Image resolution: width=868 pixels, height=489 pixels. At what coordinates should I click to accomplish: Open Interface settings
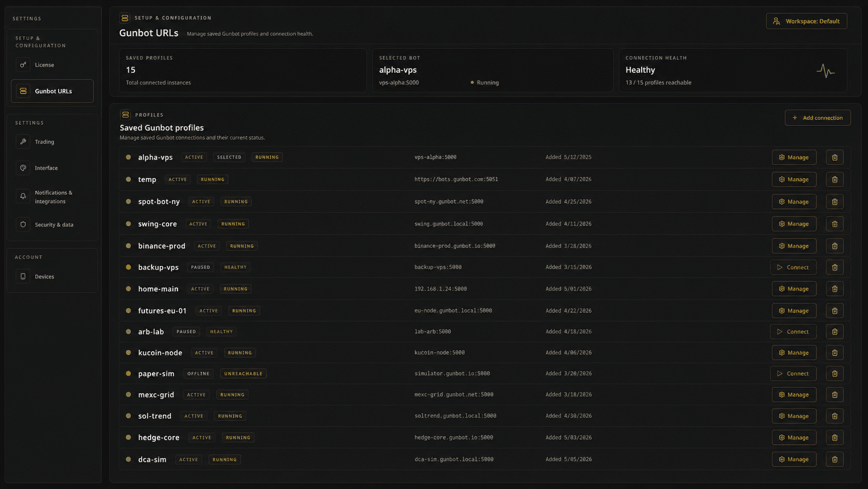[52, 168]
